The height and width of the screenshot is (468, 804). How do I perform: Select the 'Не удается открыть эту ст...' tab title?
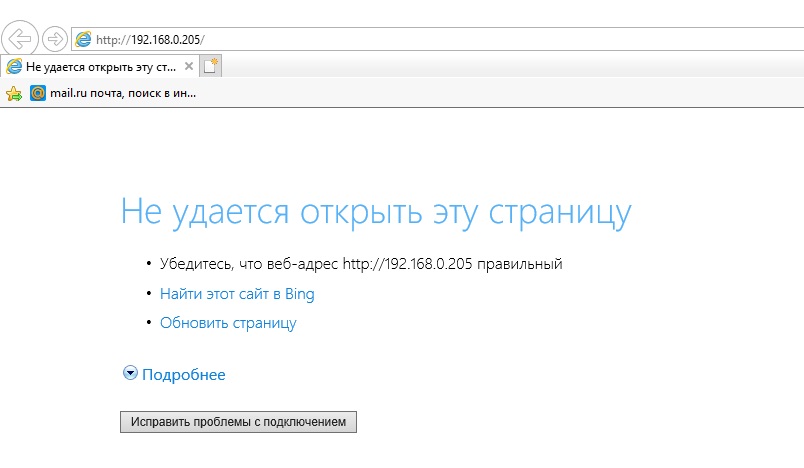(x=100, y=66)
